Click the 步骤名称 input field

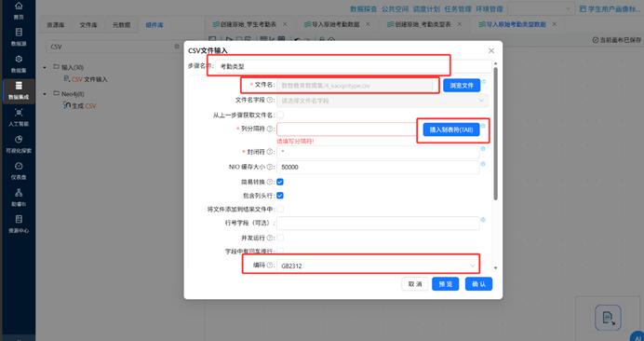coord(354,66)
